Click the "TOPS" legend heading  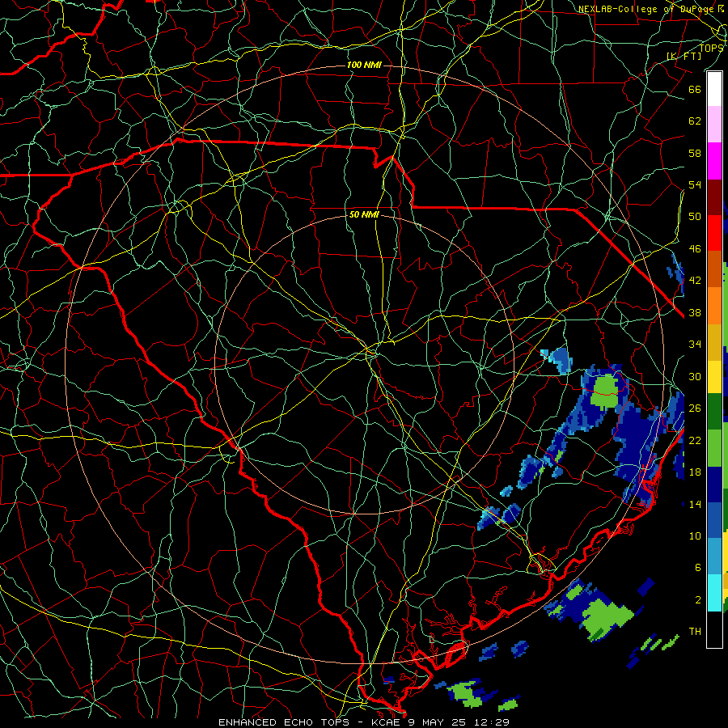[x=711, y=48]
